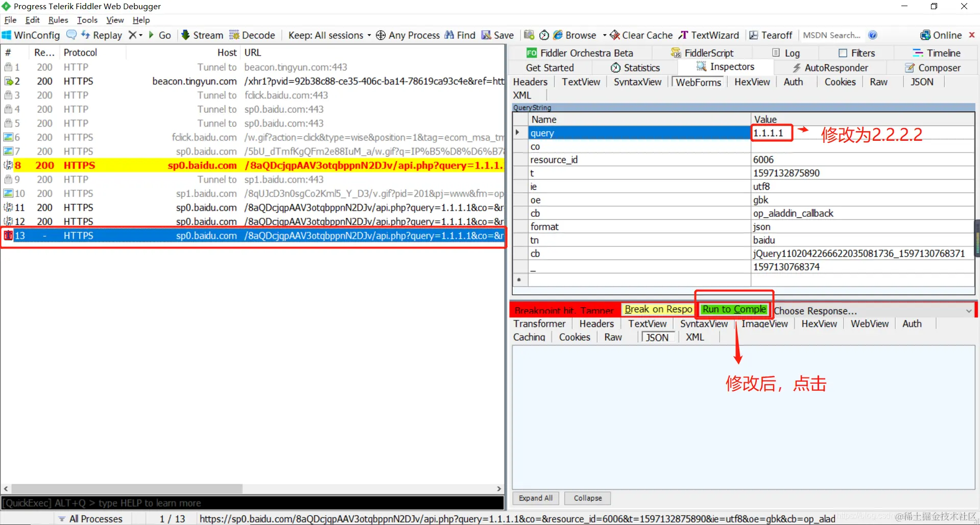Open the Composer tab

(x=933, y=68)
